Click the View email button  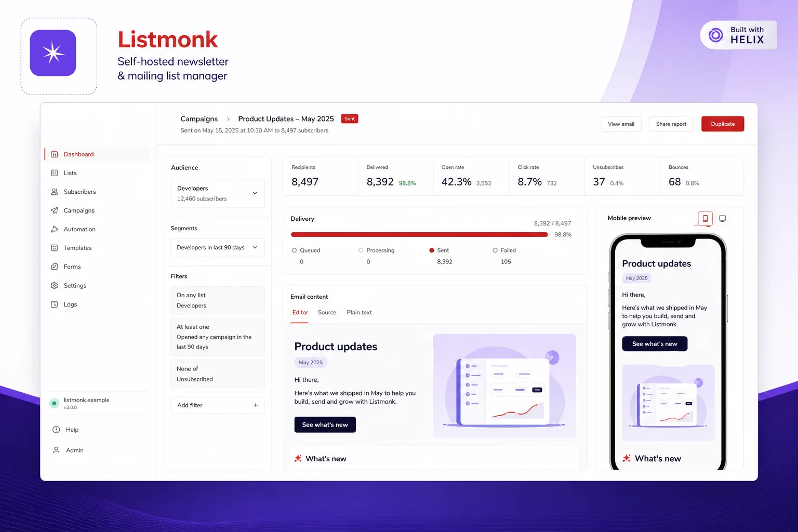(x=621, y=124)
